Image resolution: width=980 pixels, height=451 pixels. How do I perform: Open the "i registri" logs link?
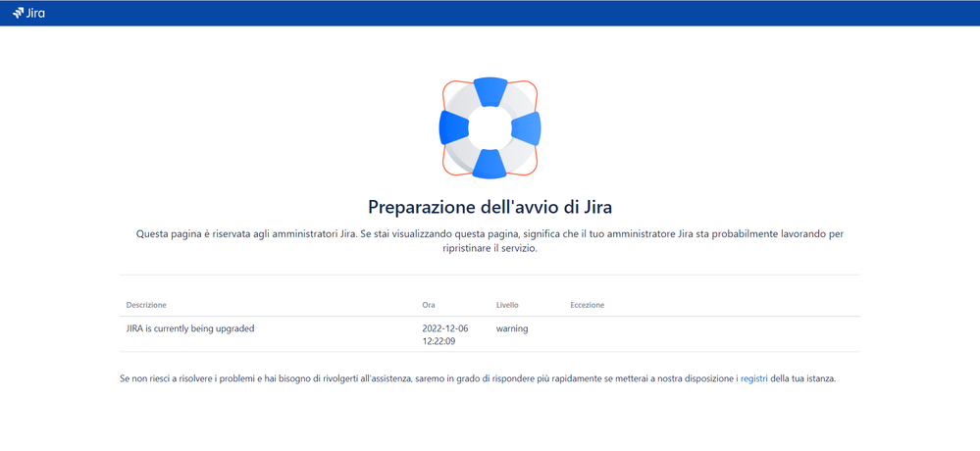click(751, 378)
